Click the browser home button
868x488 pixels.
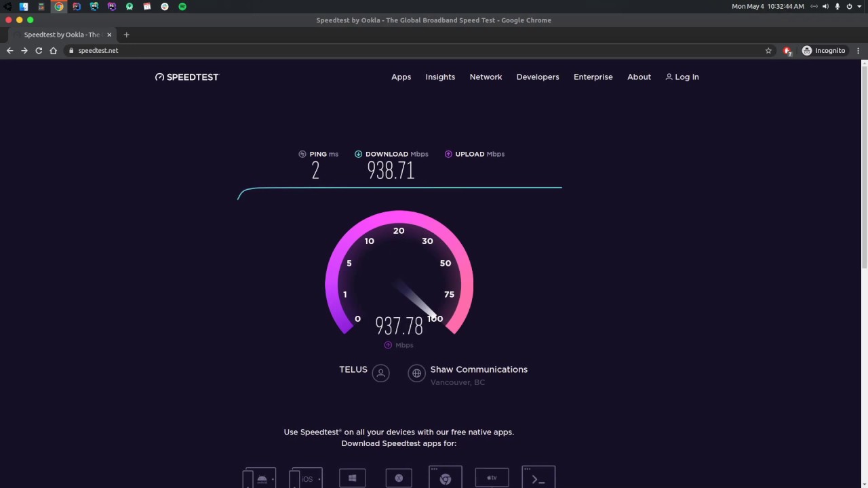click(53, 51)
